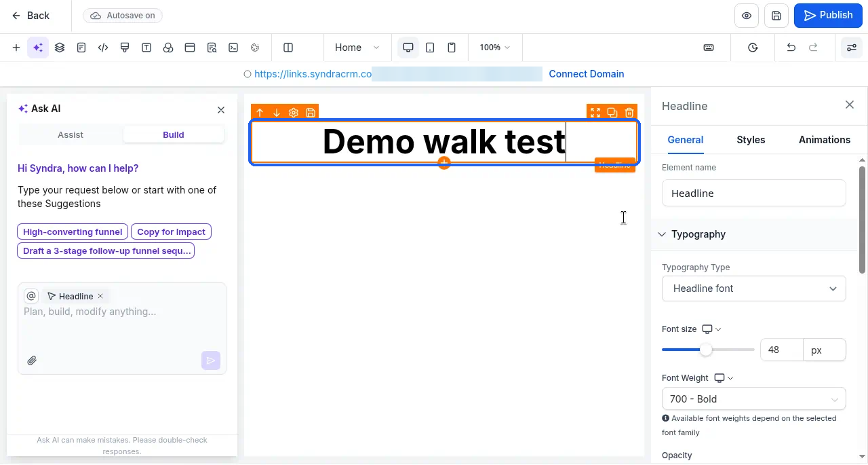This screenshot has width=868, height=465.
Task: Click the send prompt arrow button
Action: 211,360
